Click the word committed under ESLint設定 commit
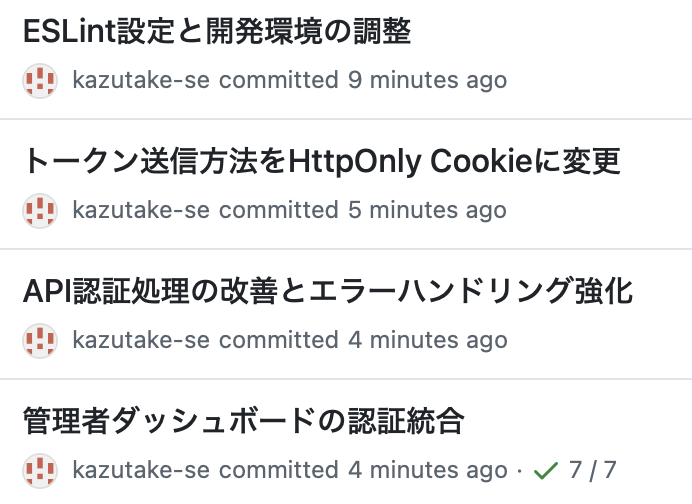692x504 pixels. click(279, 80)
